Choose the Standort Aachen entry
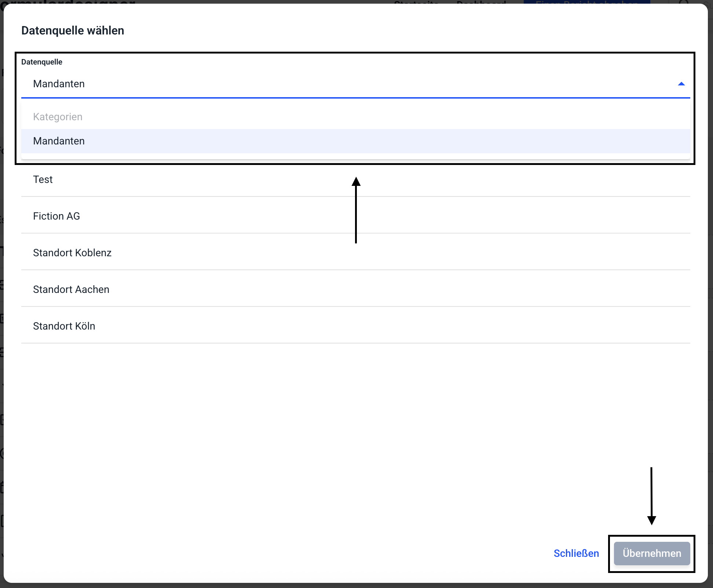Image resolution: width=713 pixels, height=588 pixels. pos(71,290)
